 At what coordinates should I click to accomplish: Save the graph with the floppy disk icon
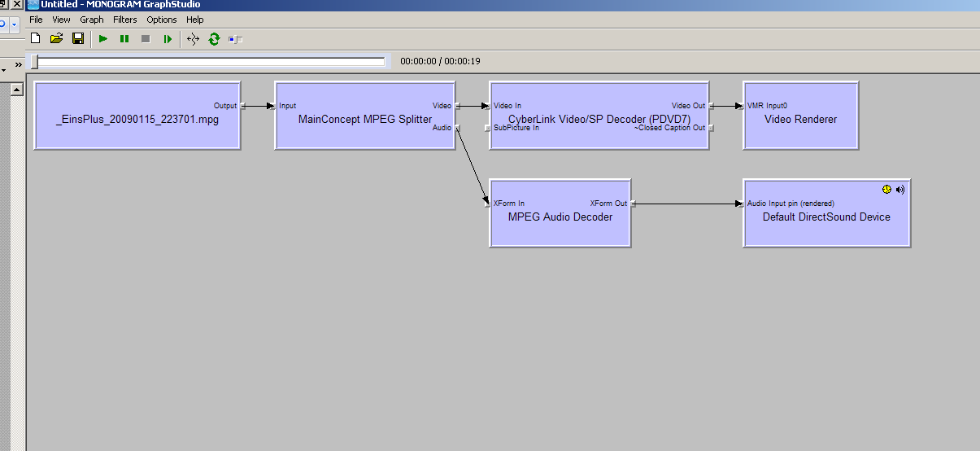pyautogui.click(x=78, y=38)
